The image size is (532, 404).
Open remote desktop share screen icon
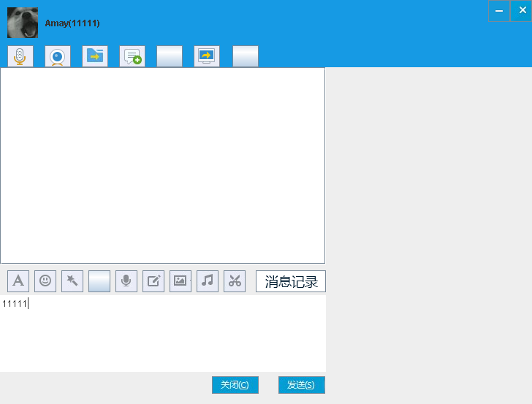point(207,56)
